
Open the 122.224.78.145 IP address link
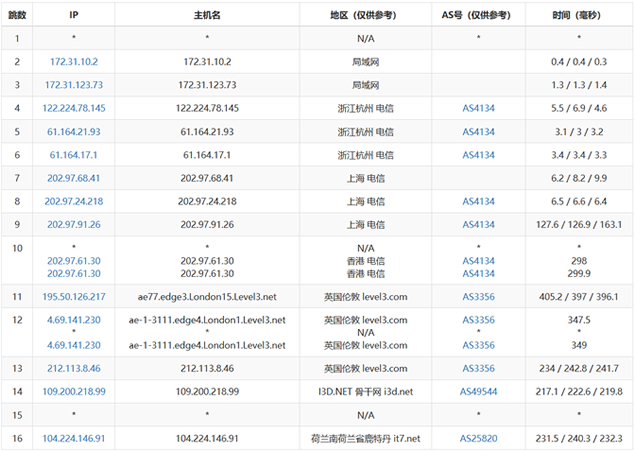point(75,108)
